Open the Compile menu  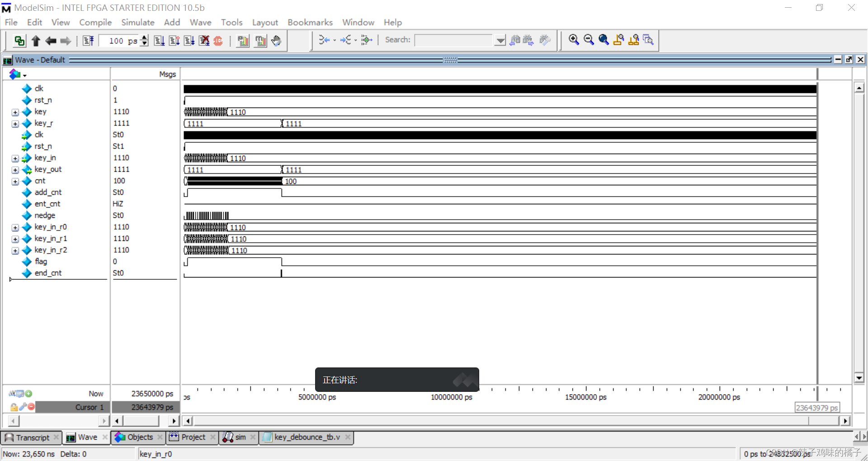[95, 22]
